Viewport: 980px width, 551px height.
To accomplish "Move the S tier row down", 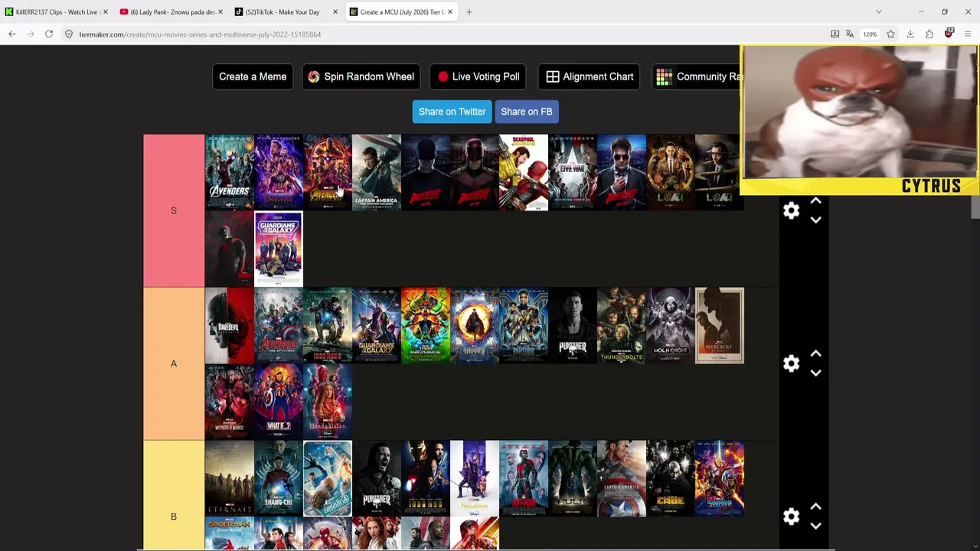I will click(815, 220).
